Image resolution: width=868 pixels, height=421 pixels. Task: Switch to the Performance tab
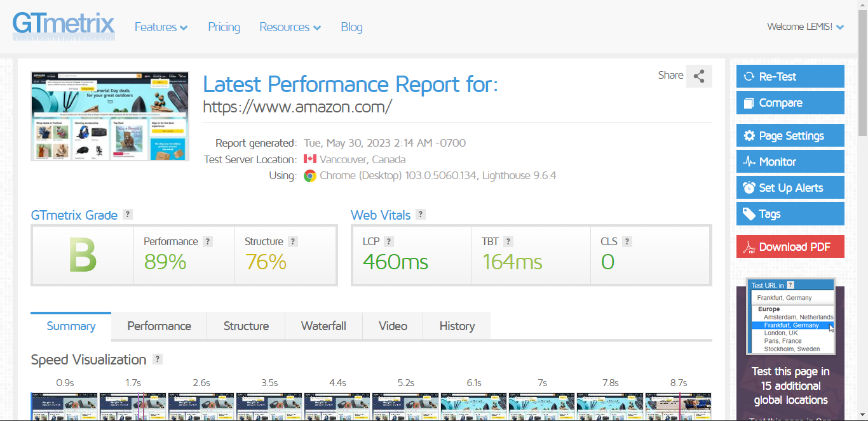(159, 326)
